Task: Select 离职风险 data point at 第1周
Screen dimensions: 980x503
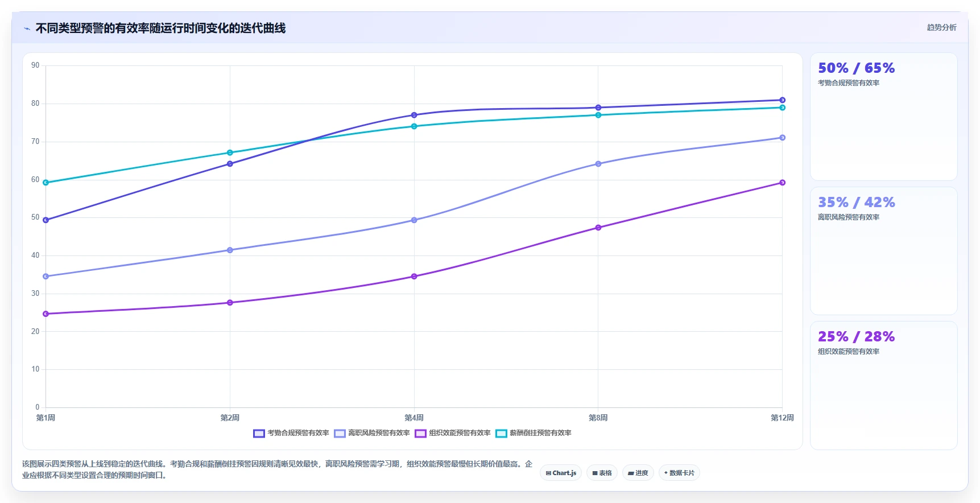Action: [46, 277]
